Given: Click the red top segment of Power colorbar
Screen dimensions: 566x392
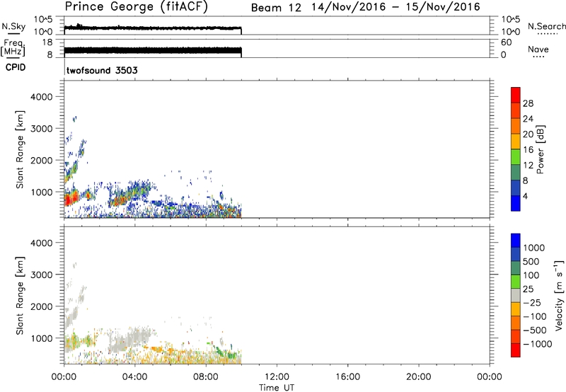Looking at the screenshot, I should coord(516,96).
